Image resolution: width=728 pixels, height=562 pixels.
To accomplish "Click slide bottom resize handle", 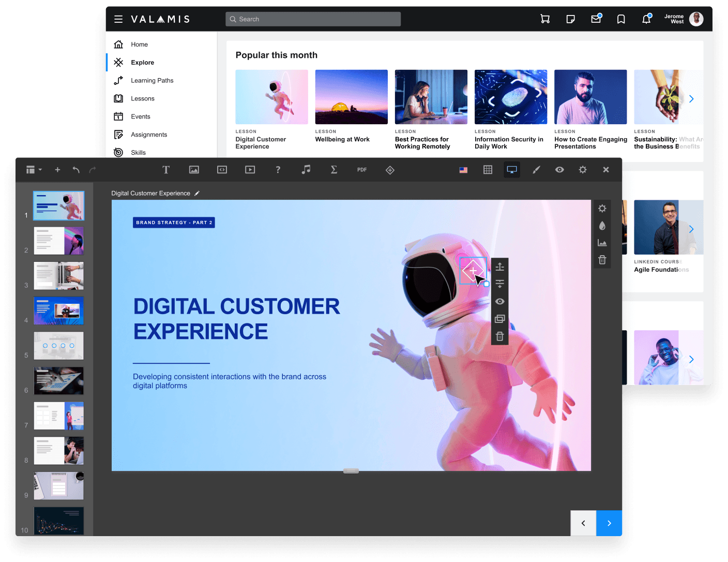I will coord(351,471).
